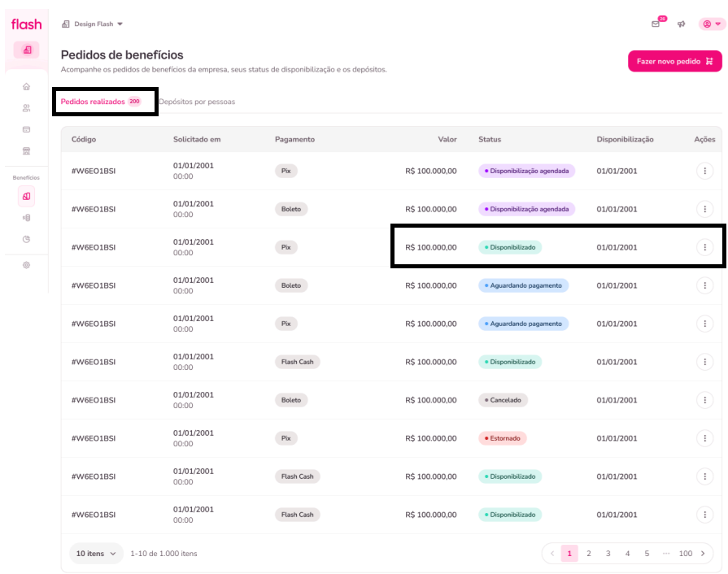Expand the user profile menu
This screenshot has height=574, width=728.
click(711, 24)
